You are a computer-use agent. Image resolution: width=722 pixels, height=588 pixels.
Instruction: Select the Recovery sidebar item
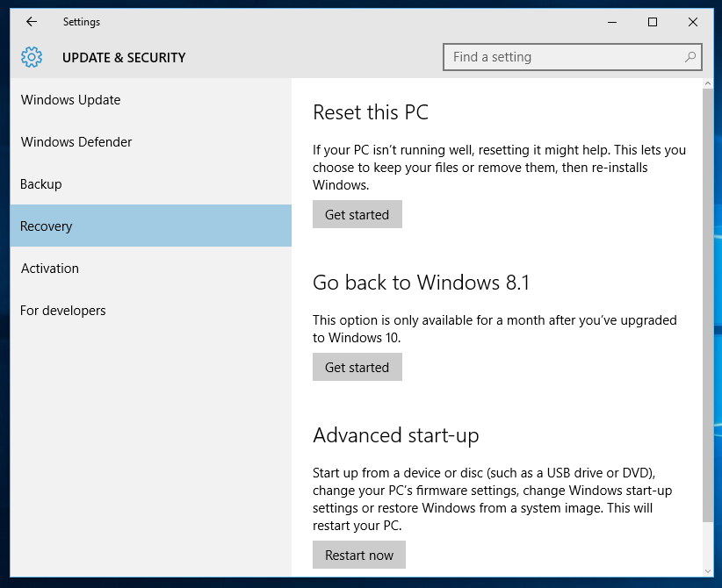(x=150, y=226)
